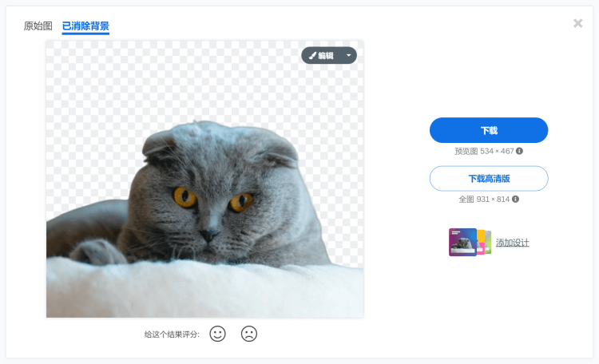Click info icon next to 全图 931 × 814
Viewport: 599px width, 364px height.
[515, 199]
